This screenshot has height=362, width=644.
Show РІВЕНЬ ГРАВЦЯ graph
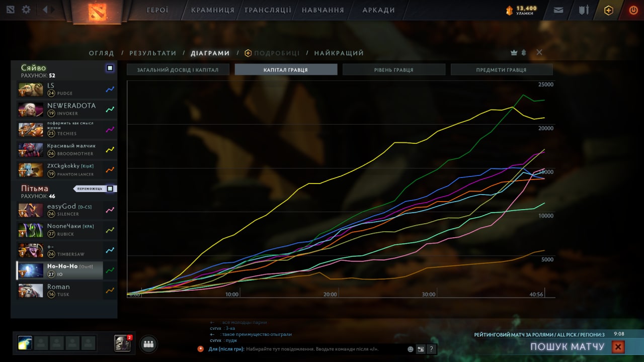click(x=394, y=69)
